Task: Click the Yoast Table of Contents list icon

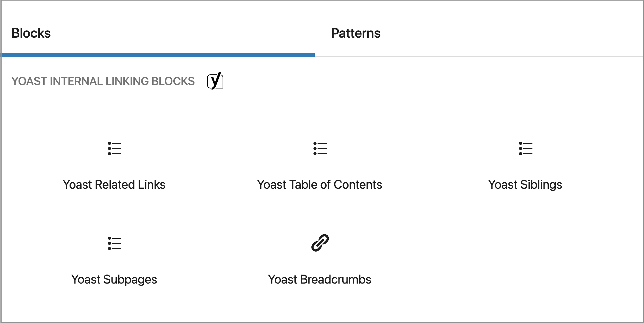Action: (320, 148)
